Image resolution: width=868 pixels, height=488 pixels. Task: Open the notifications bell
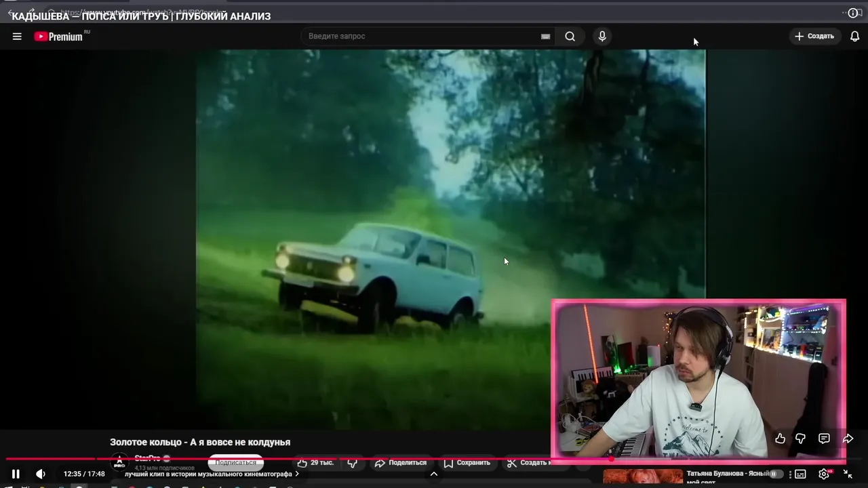[854, 37]
